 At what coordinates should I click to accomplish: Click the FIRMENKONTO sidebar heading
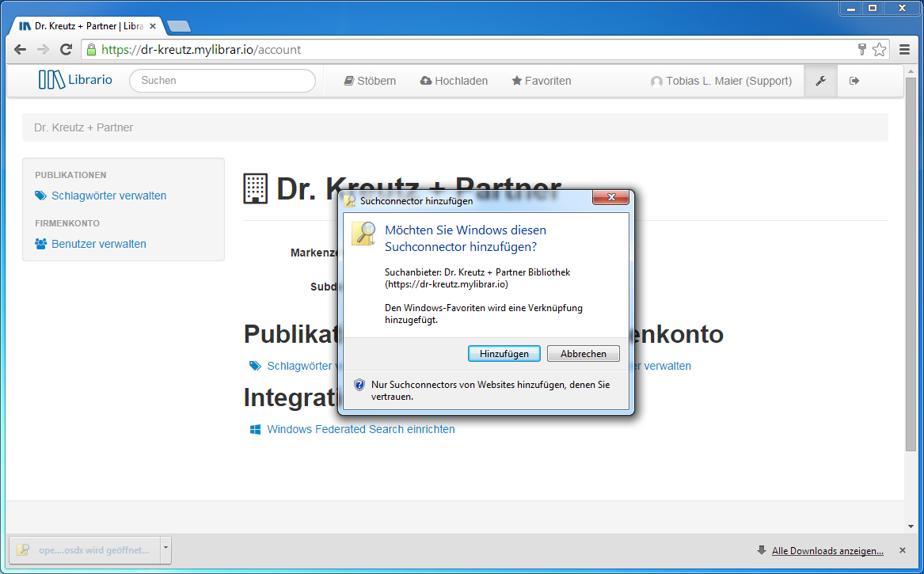pyautogui.click(x=67, y=223)
